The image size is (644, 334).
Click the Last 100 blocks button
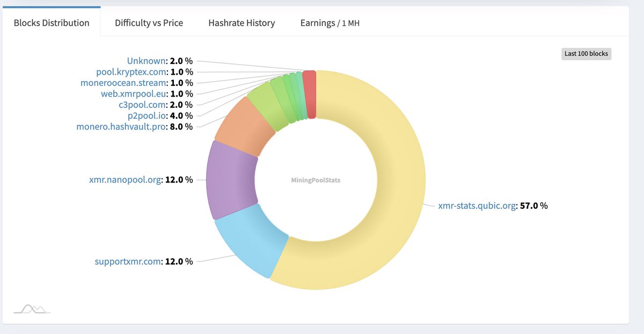[586, 54]
